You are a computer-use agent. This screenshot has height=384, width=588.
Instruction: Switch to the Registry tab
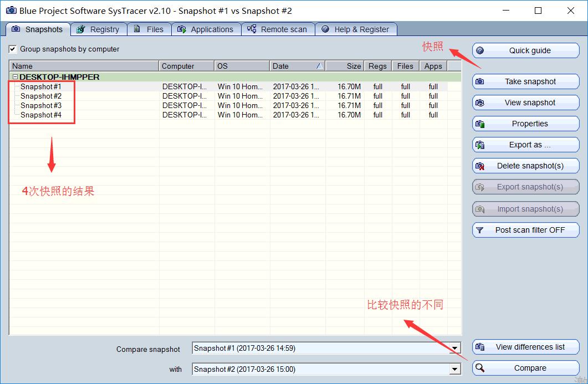[99, 29]
